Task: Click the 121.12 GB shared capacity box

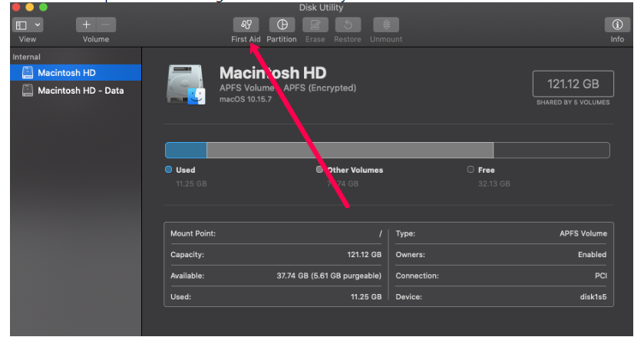Action: click(x=573, y=84)
